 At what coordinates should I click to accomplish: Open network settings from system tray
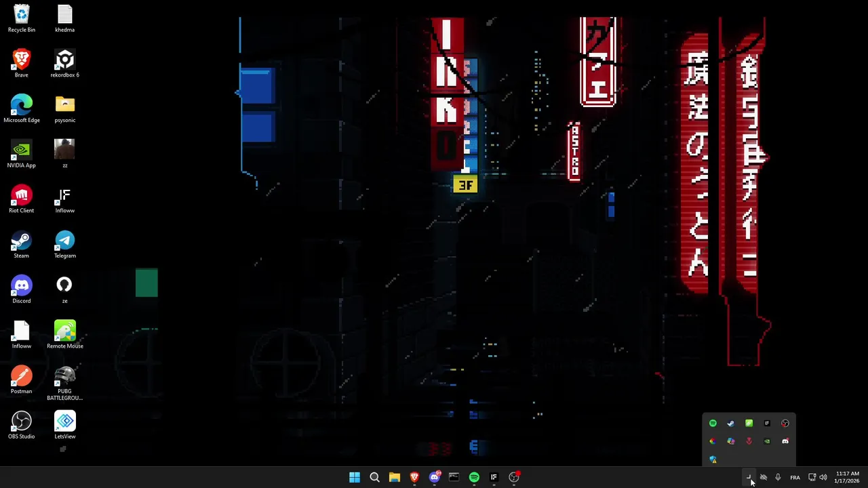[812, 477]
